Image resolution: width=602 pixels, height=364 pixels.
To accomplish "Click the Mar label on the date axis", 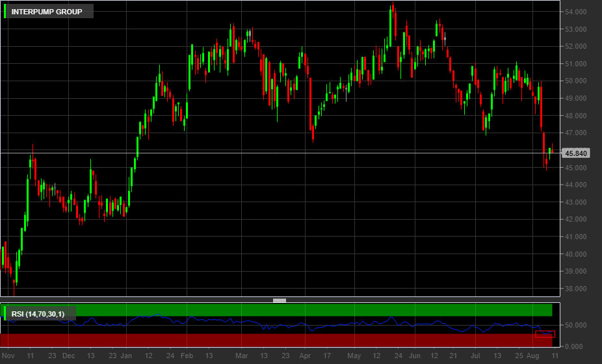I will (241, 356).
